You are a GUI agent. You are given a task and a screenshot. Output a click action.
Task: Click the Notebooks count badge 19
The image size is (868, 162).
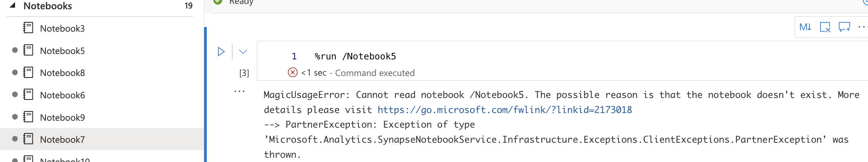coord(188,6)
